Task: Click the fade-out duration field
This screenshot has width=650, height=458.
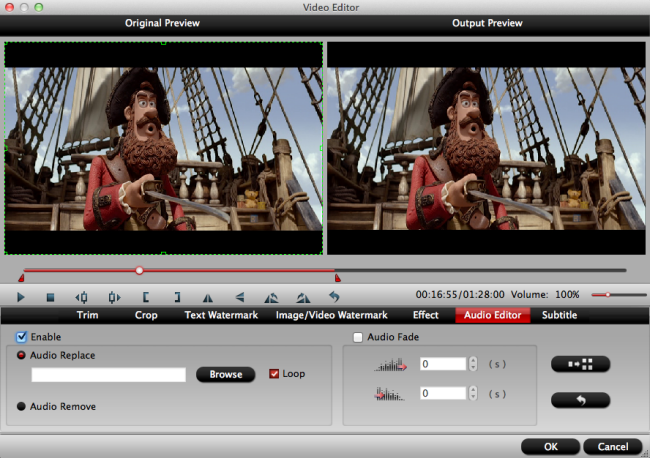Action: click(443, 393)
